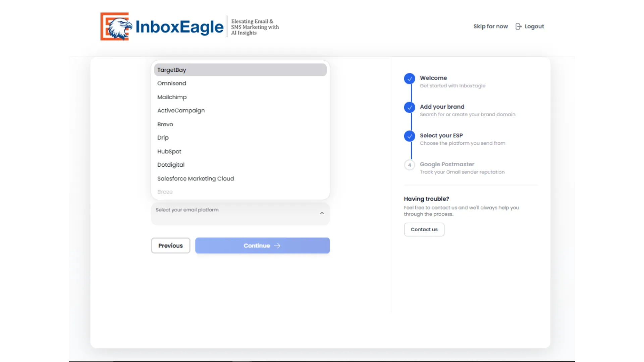
Task: Choose Omnisend from the platform list
Action: click(240, 83)
